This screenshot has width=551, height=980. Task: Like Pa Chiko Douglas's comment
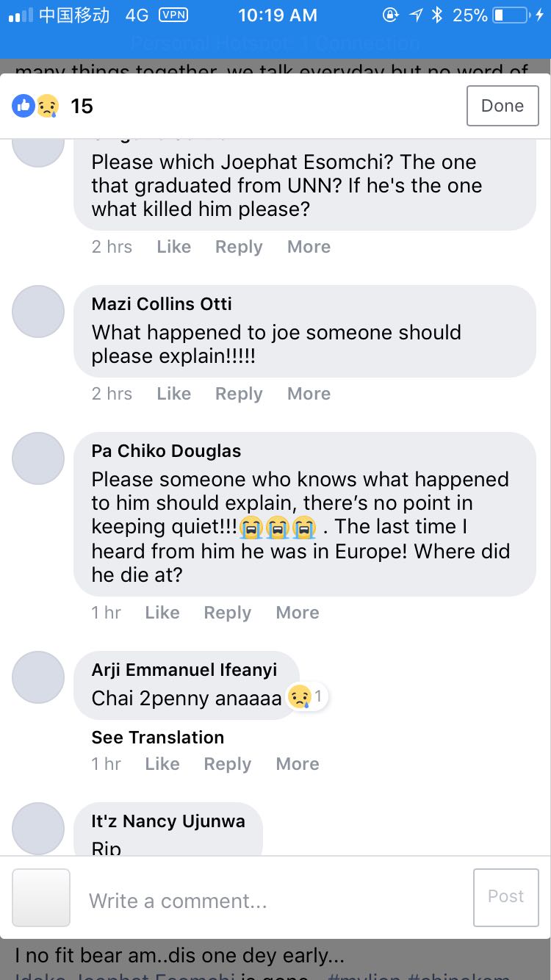[x=162, y=613]
